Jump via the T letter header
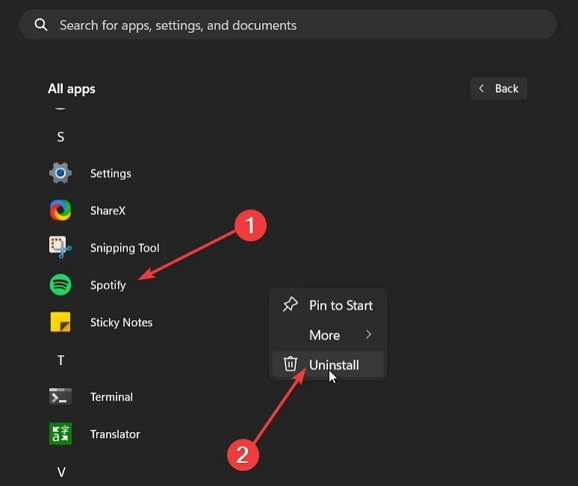The width and height of the screenshot is (578, 486). coord(61,360)
